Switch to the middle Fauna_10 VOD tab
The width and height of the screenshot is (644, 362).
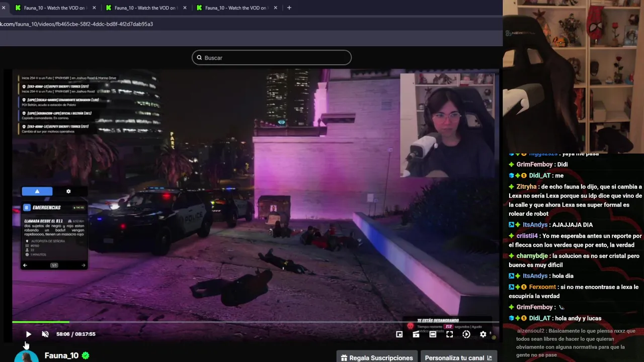146,8
